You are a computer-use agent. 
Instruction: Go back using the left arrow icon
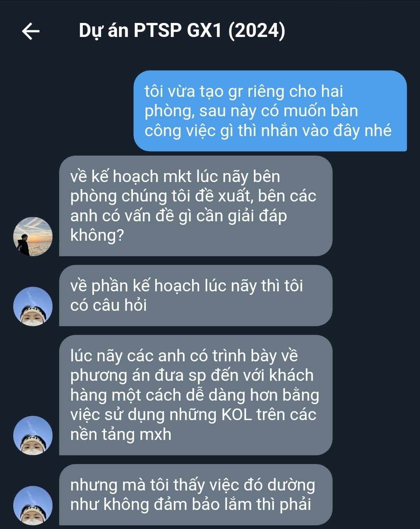[x=31, y=31]
